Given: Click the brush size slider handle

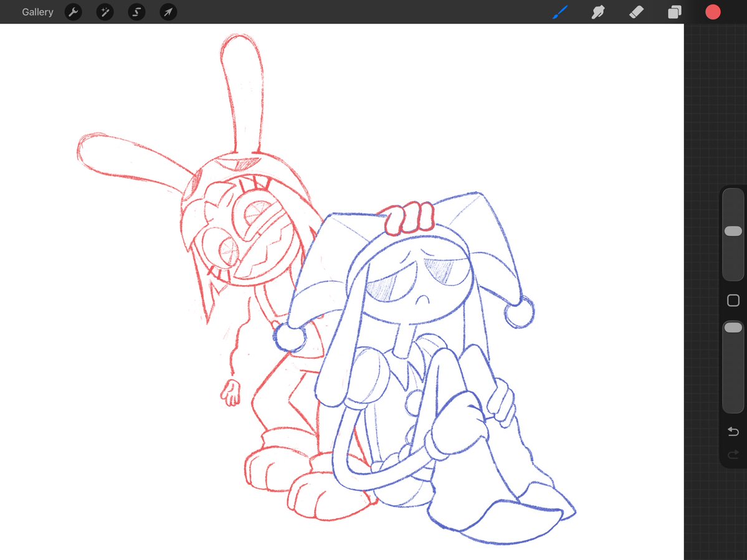Looking at the screenshot, I should click(x=733, y=231).
